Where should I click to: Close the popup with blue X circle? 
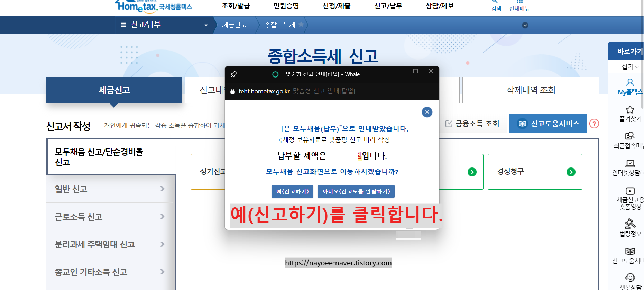click(x=427, y=112)
